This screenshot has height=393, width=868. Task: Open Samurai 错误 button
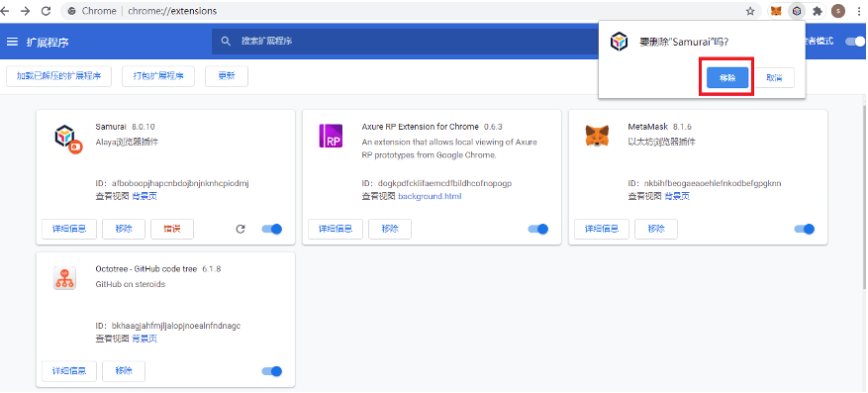172,229
